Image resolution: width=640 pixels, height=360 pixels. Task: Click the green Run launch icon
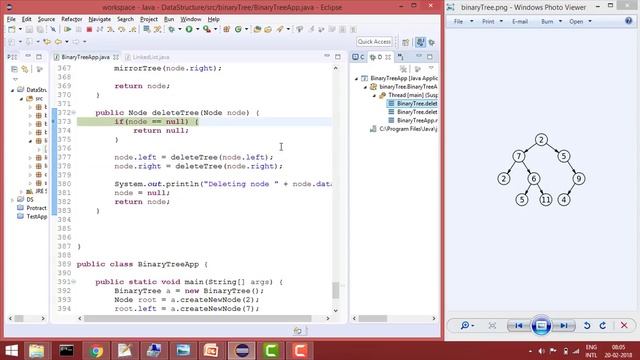coord(189,29)
